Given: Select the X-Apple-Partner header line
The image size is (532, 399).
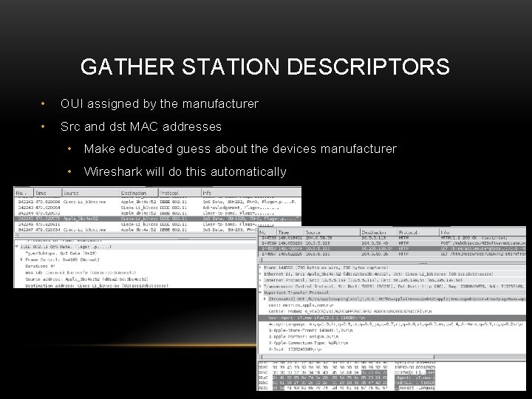Looking at the screenshot, I should click(x=304, y=337).
